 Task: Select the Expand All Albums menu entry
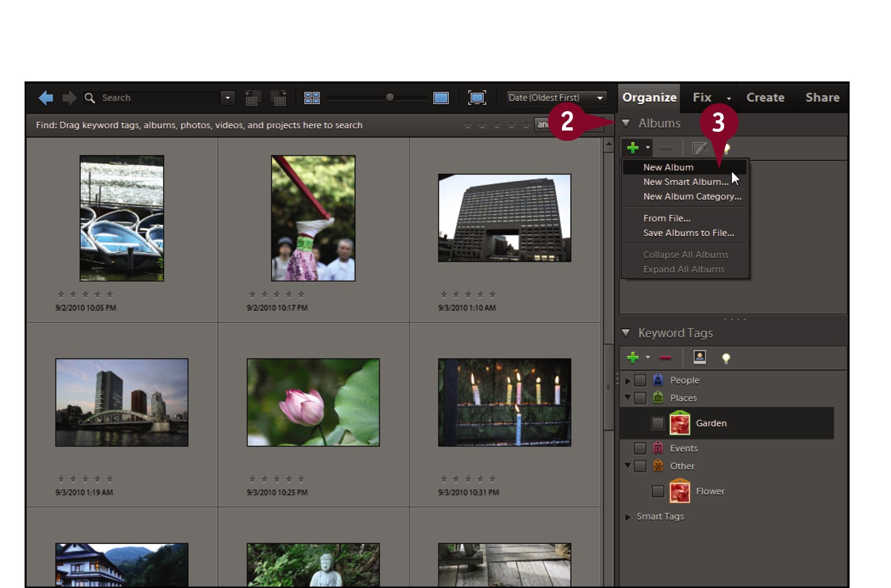click(x=684, y=269)
